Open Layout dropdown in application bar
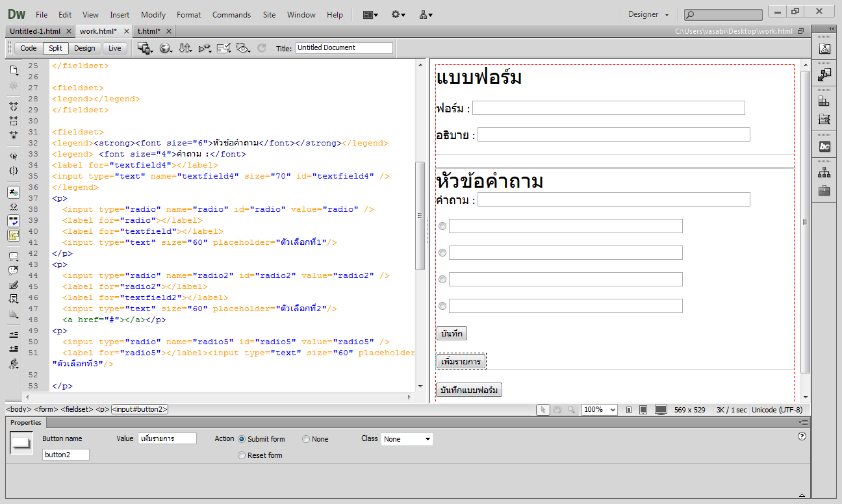 point(370,14)
